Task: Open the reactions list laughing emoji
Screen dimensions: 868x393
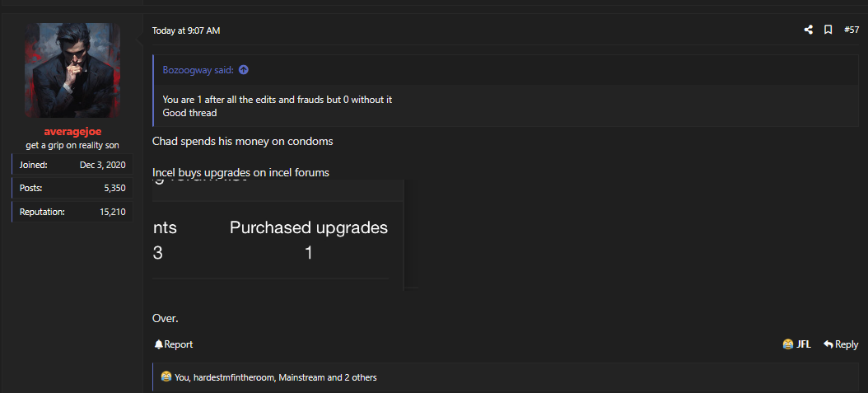Action: point(166,377)
